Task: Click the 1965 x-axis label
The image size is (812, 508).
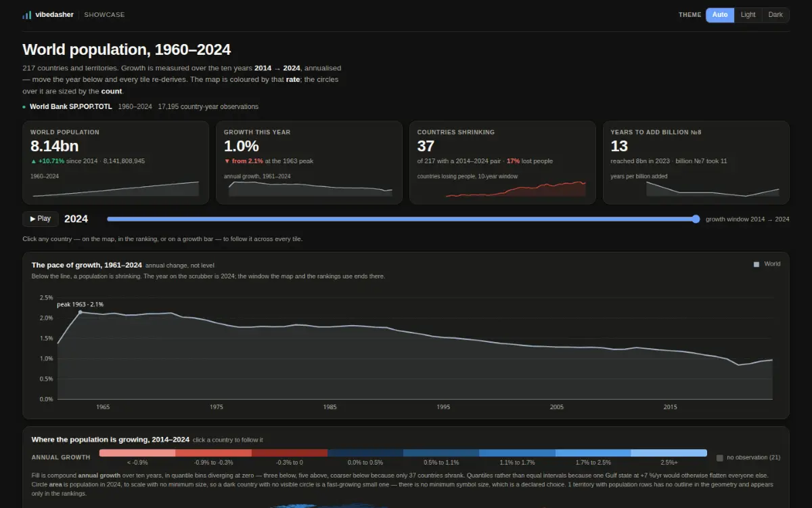Action: [x=103, y=407]
